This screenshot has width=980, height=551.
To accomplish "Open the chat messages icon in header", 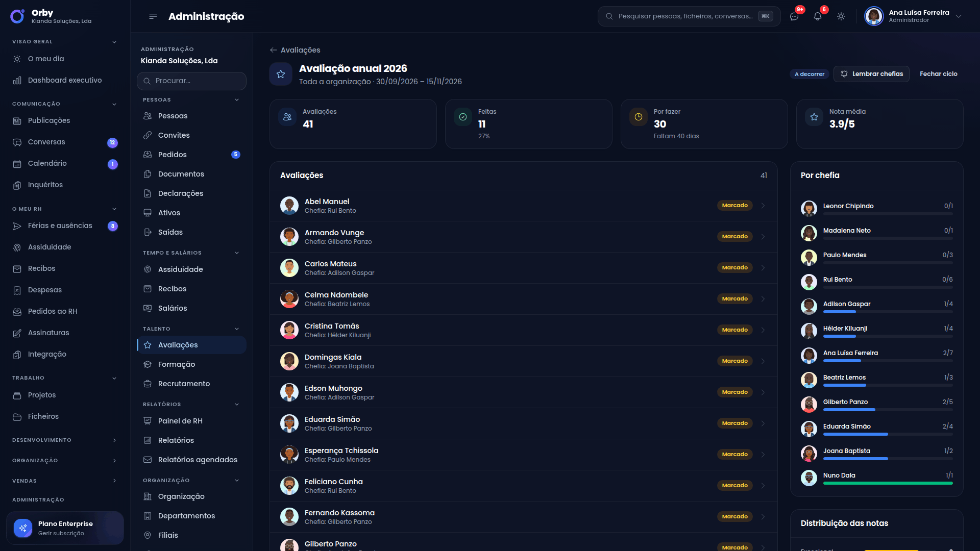I will point(794,16).
